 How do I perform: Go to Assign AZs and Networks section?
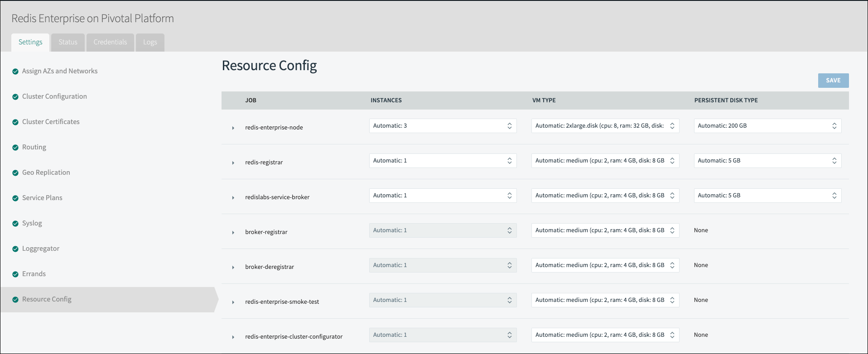60,71
